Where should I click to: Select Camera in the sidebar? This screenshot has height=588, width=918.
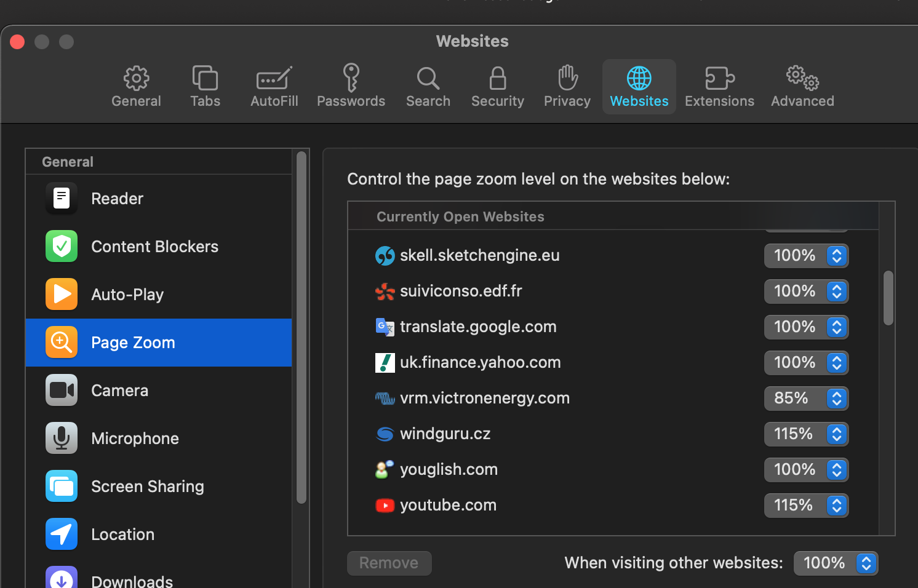coord(159,390)
